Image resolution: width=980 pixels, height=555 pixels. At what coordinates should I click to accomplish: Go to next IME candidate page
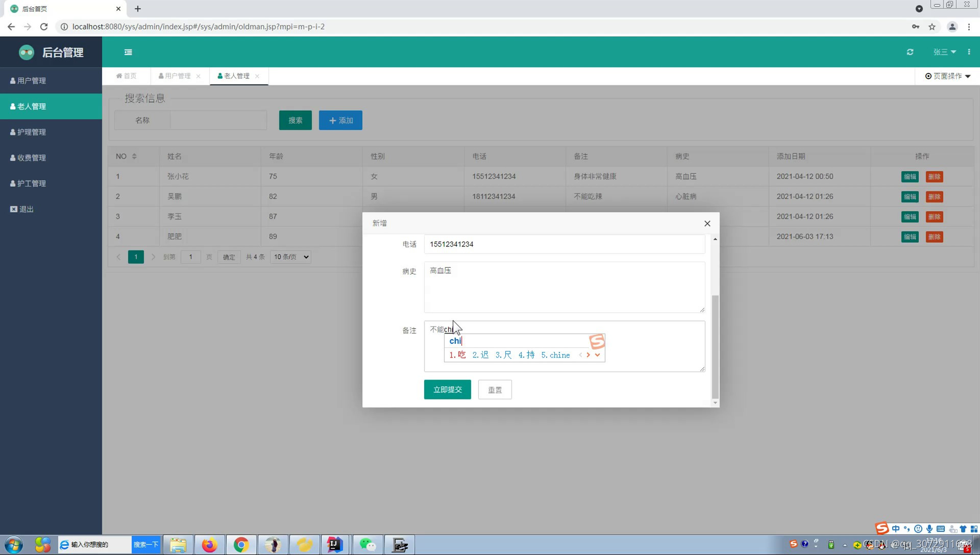589,355
